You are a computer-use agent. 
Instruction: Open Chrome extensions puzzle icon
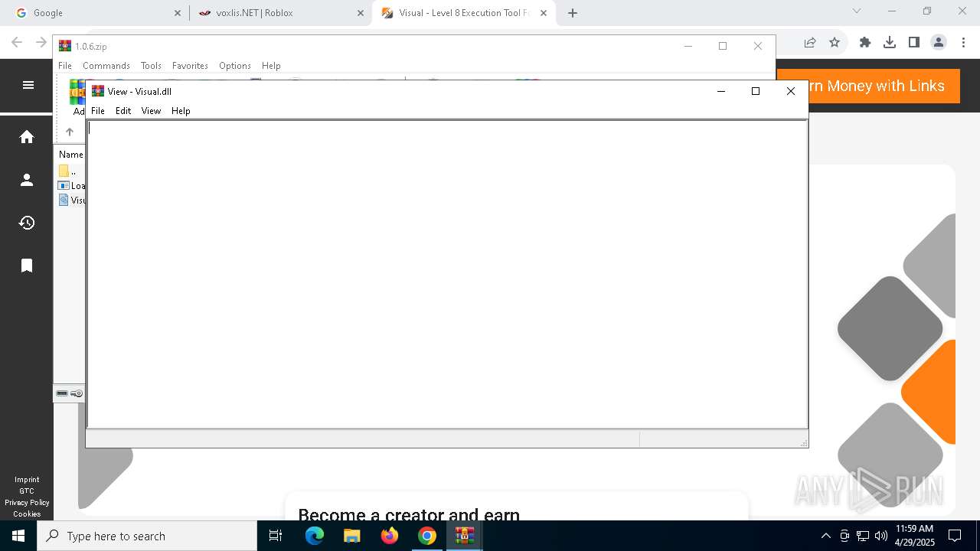click(x=865, y=43)
